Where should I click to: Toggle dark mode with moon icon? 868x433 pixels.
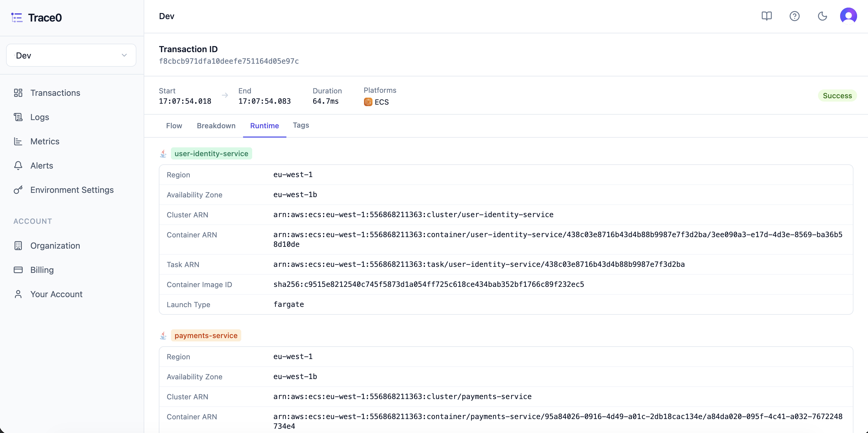click(823, 16)
